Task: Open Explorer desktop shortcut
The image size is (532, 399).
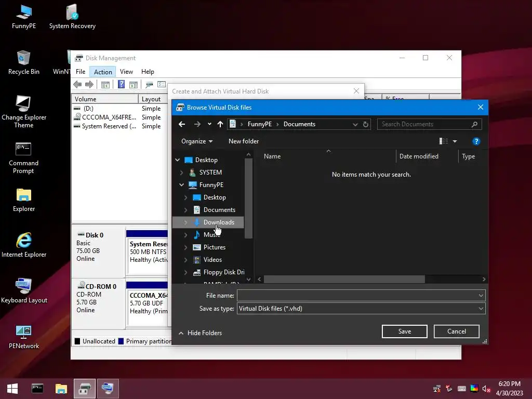Action: [x=24, y=200]
